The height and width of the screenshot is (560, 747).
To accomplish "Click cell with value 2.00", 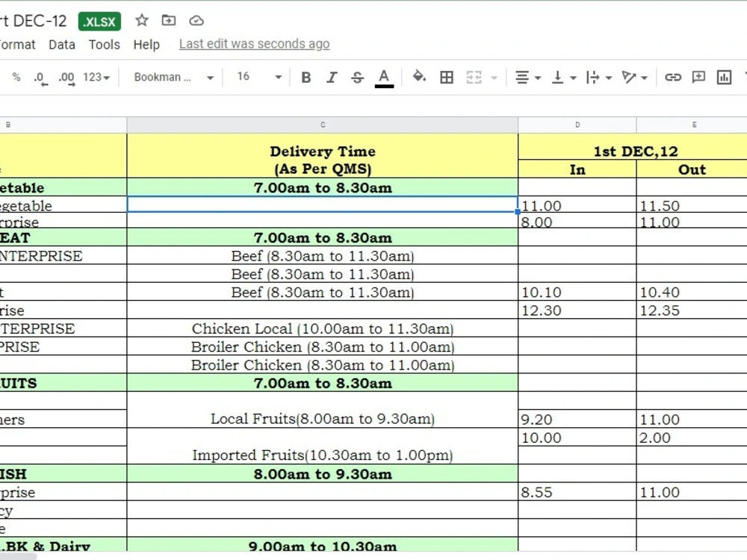I will (692, 437).
